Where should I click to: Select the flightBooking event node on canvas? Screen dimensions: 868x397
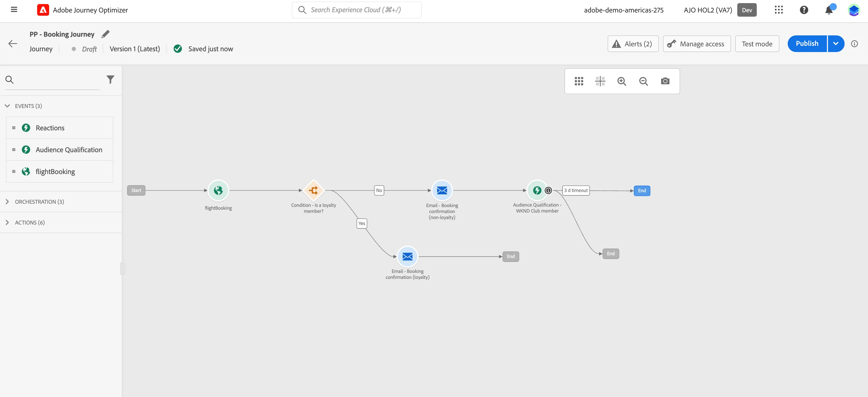[x=218, y=190]
